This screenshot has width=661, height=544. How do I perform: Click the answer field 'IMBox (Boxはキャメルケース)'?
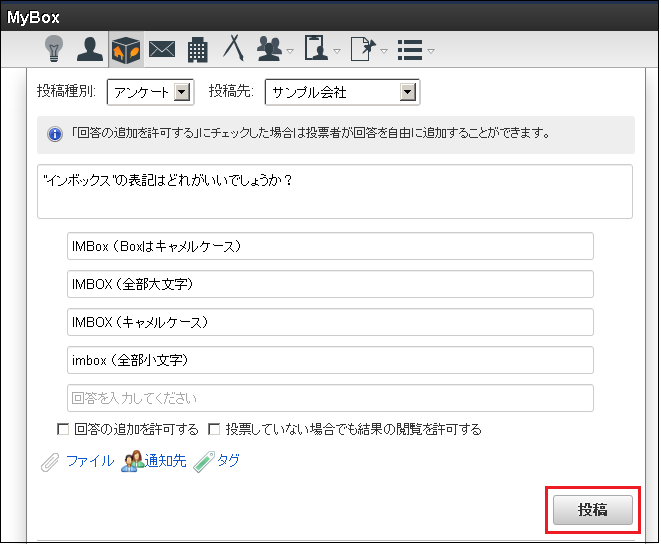(330, 246)
